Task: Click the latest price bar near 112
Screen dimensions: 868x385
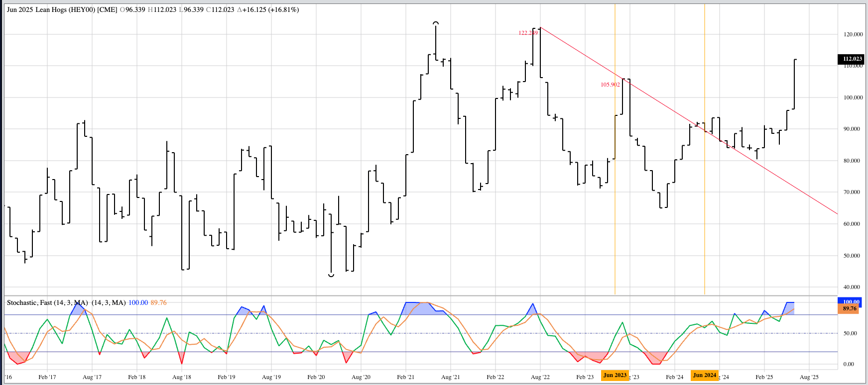Action: coord(795,84)
